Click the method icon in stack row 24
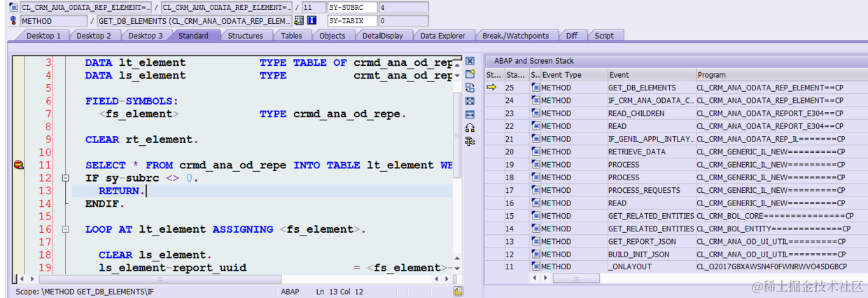Screen dimensions: 868x298 pos(535,100)
